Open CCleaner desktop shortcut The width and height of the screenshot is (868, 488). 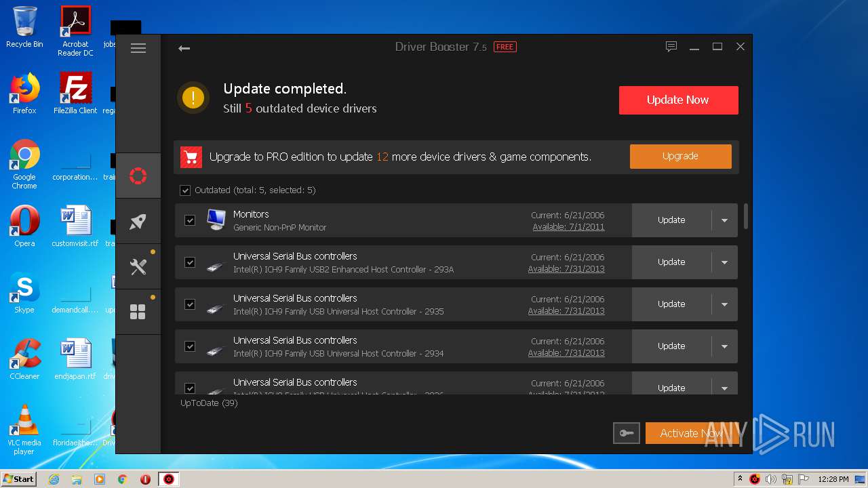(x=24, y=359)
